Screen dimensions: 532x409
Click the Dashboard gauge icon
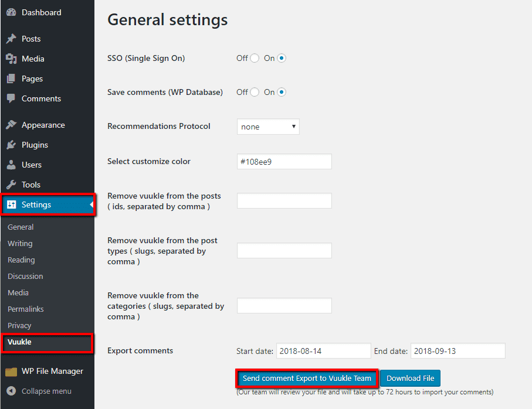click(11, 12)
